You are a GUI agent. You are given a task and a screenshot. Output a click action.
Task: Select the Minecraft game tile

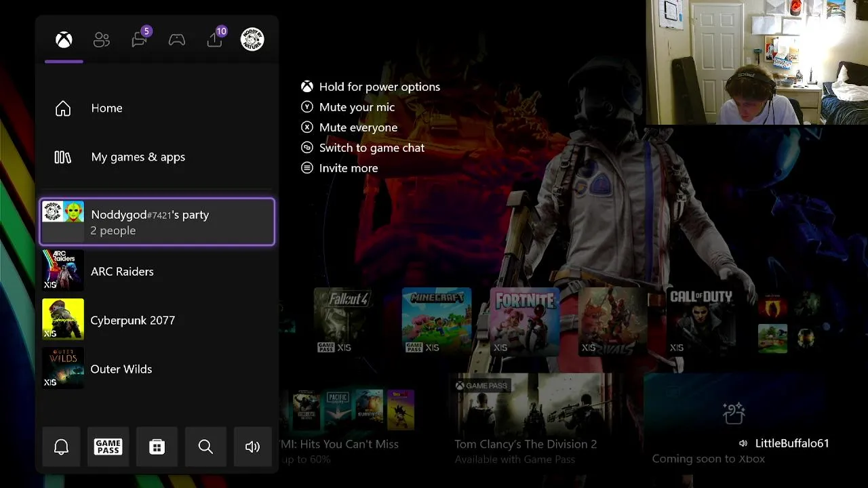tap(437, 321)
